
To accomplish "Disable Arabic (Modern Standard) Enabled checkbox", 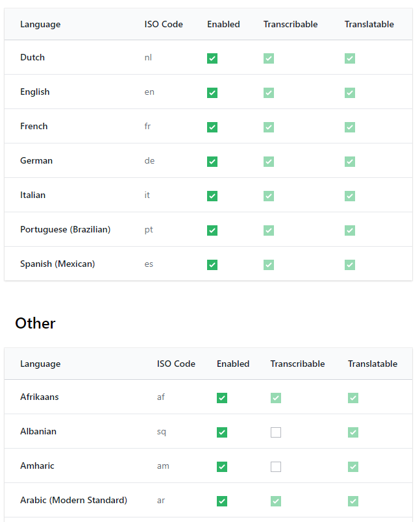I will (x=222, y=501).
